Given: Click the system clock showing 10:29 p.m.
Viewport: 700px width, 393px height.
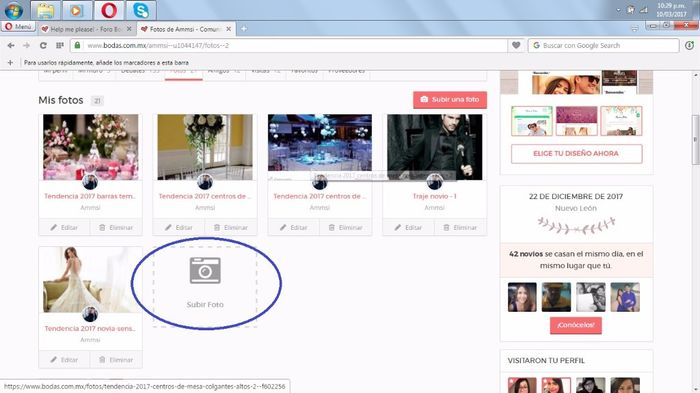Looking at the screenshot, I should pyautogui.click(x=671, y=9).
